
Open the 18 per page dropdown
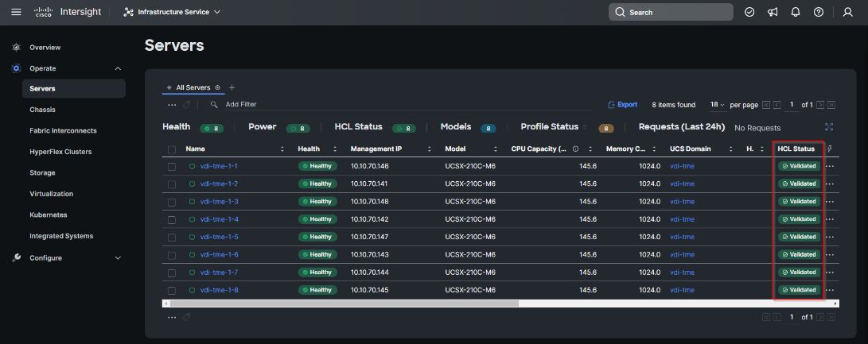718,105
